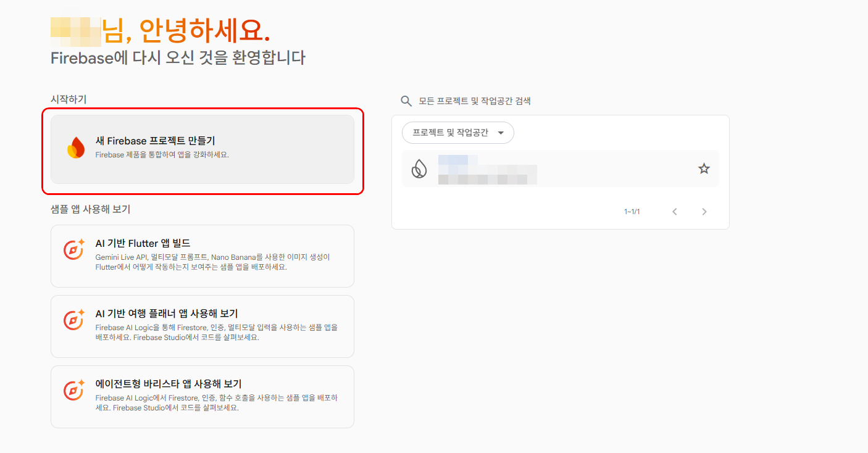Click the 1~1/1 pagination count
Image resolution: width=868 pixels, height=453 pixels.
632,212
